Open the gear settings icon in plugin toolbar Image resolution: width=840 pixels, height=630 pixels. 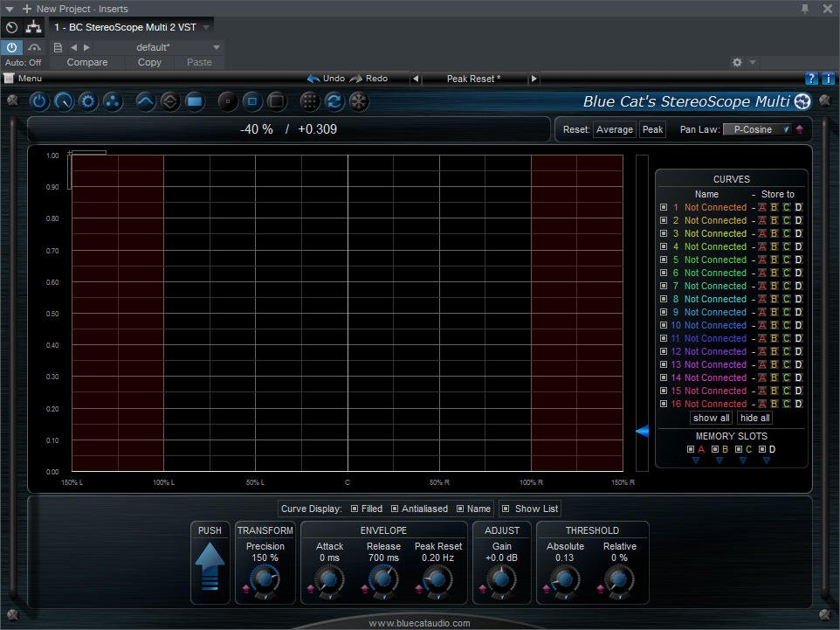point(88,101)
